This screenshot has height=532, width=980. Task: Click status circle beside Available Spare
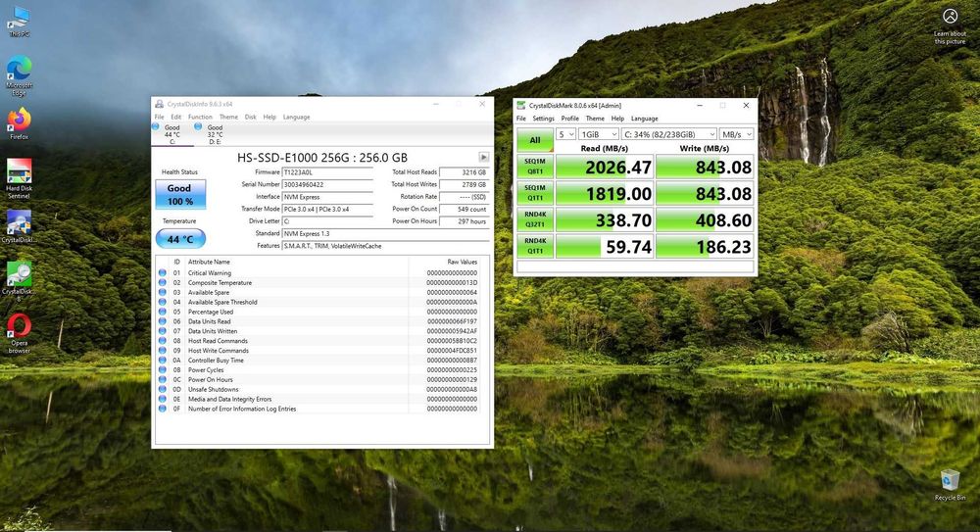(163, 293)
